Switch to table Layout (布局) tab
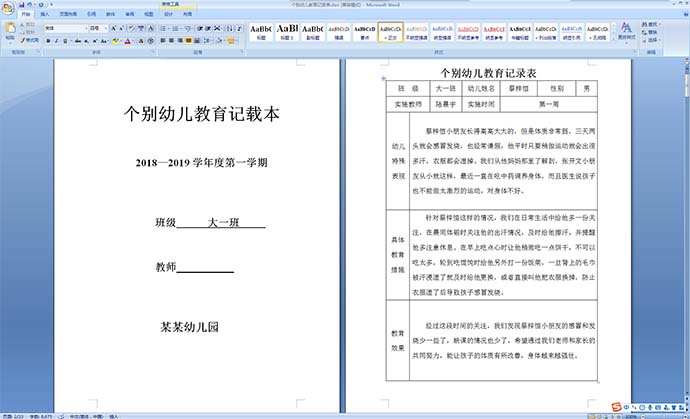Image resolution: width=690 pixels, height=419 pixels. coord(187,14)
